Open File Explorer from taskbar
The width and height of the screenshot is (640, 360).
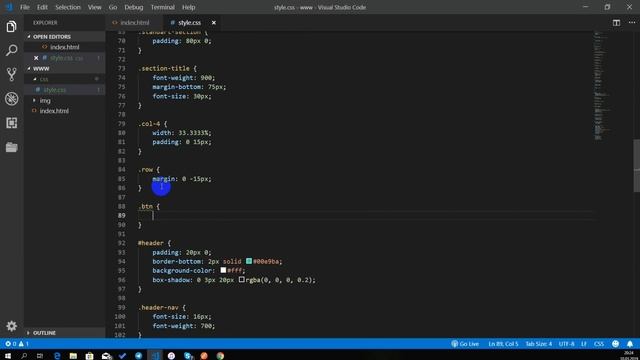click(73, 356)
